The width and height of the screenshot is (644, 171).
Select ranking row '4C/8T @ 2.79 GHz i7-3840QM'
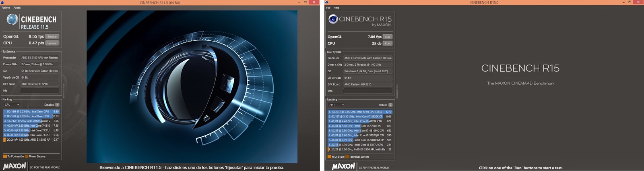[360, 140]
